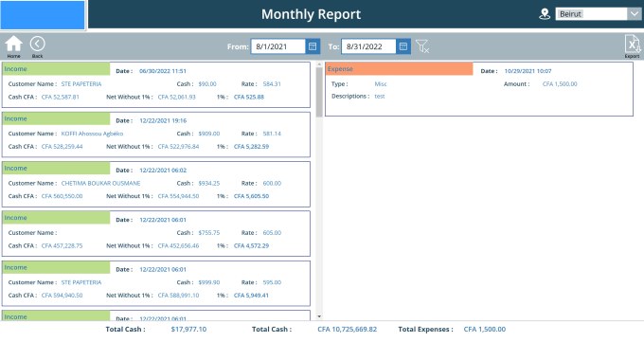
Task: Click expense date 10/29/2021 10:07
Action: click(528, 71)
